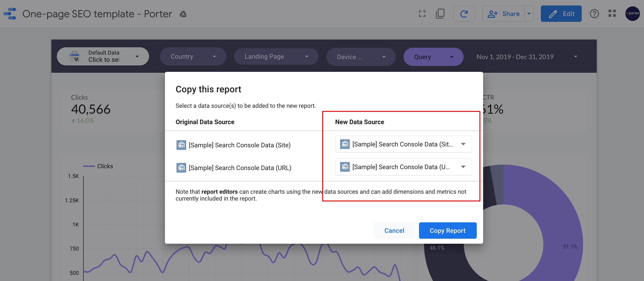Click the Google Drive icon beside the report title

(x=183, y=14)
